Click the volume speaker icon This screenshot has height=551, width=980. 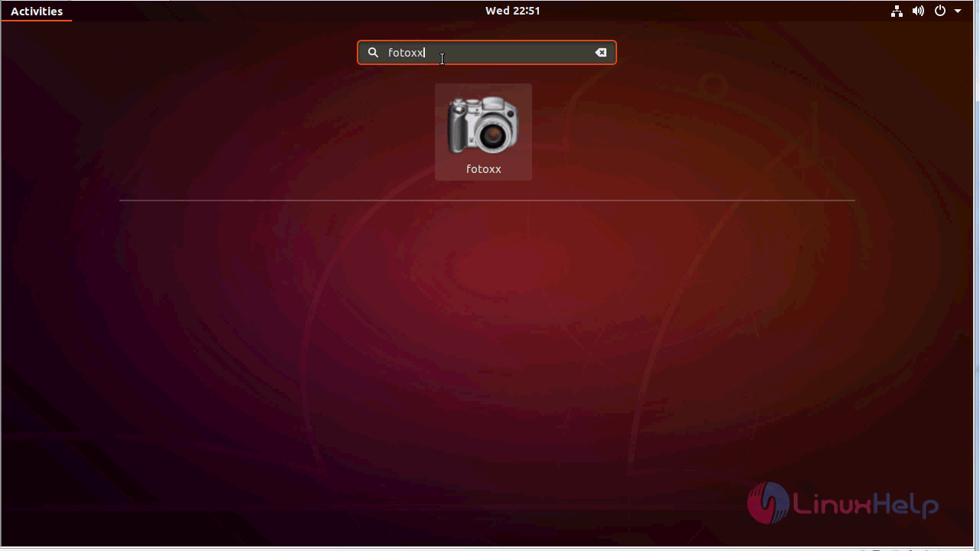pos(918,11)
